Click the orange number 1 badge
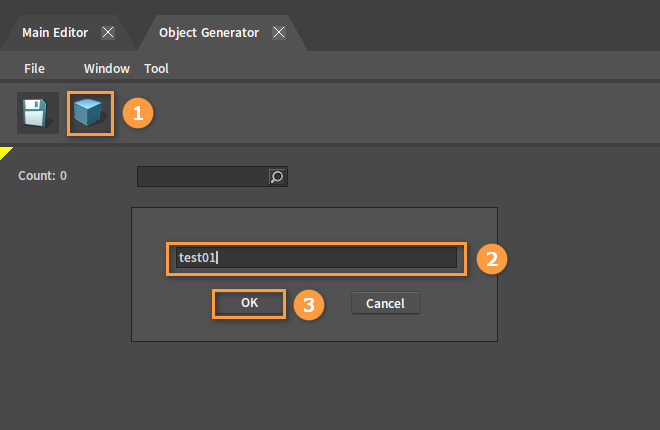This screenshot has width=660, height=430. click(x=138, y=113)
